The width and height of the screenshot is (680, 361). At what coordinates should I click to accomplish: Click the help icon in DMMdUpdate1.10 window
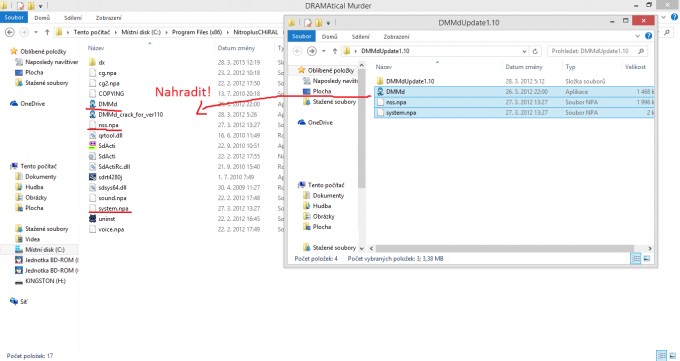pos(648,36)
